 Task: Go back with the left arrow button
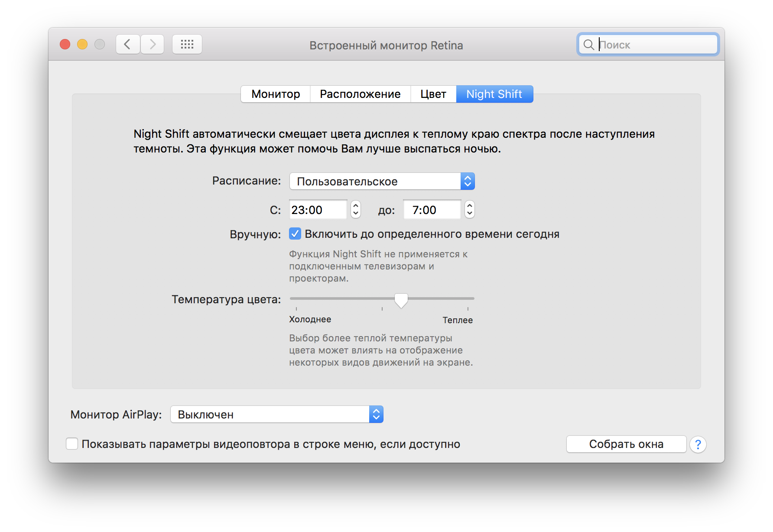[x=127, y=44]
